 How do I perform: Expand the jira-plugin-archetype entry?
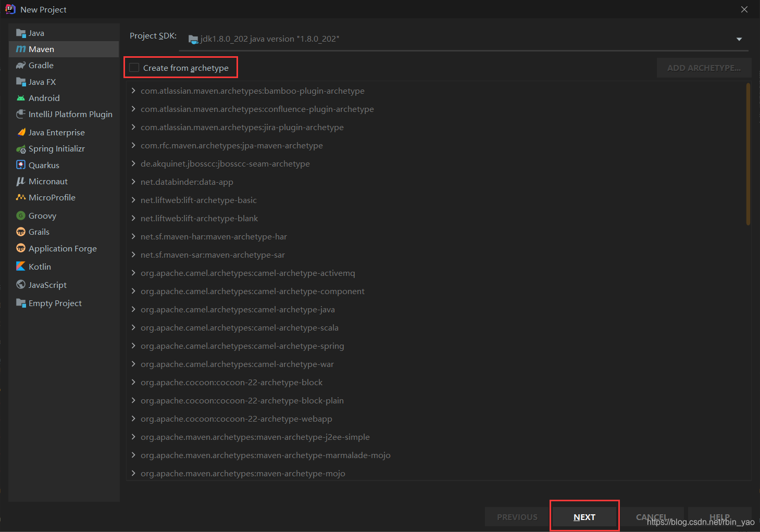coord(133,127)
